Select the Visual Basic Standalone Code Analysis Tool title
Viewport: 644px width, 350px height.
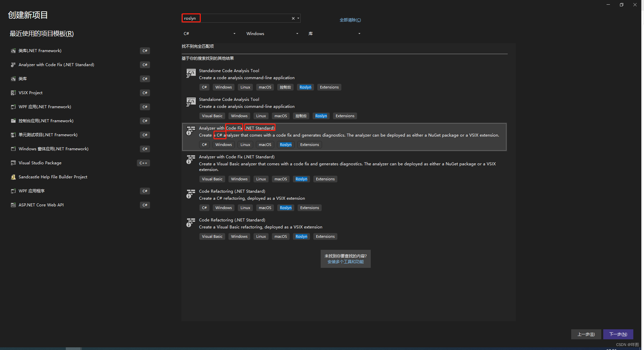[x=229, y=100]
